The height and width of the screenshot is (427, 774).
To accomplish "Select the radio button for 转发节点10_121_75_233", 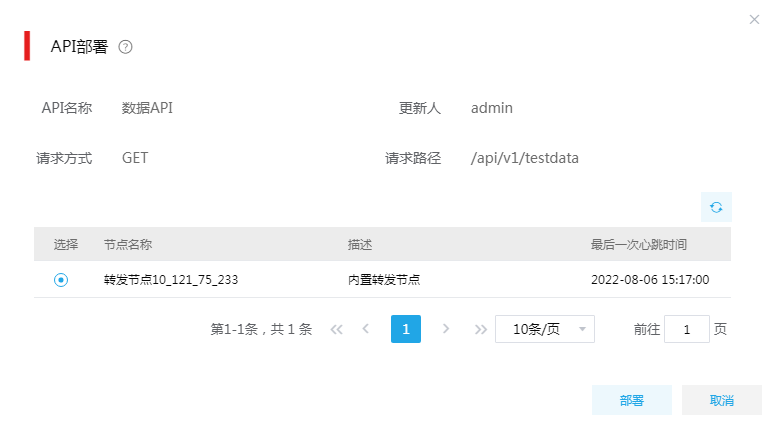I will tap(61, 280).
